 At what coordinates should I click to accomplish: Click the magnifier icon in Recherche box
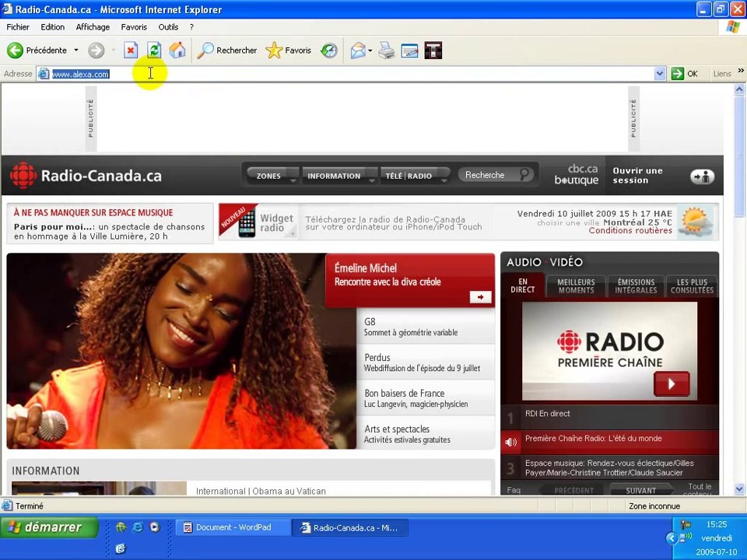click(524, 175)
